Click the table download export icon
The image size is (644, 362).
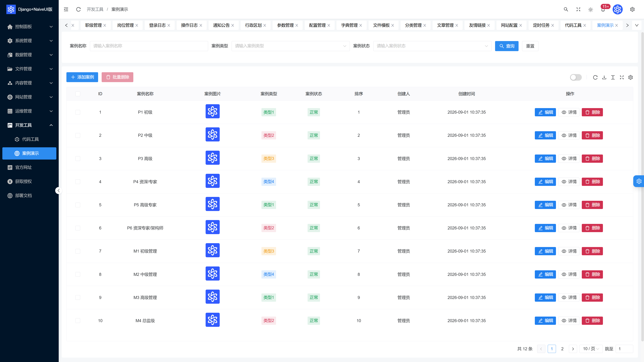point(604,77)
